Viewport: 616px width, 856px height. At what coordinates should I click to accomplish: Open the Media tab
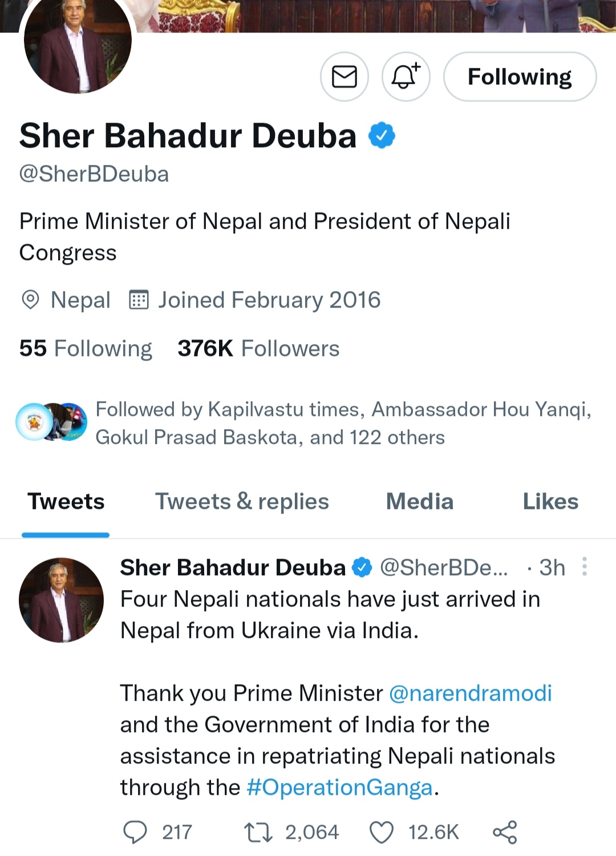pyautogui.click(x=420, y=502)
